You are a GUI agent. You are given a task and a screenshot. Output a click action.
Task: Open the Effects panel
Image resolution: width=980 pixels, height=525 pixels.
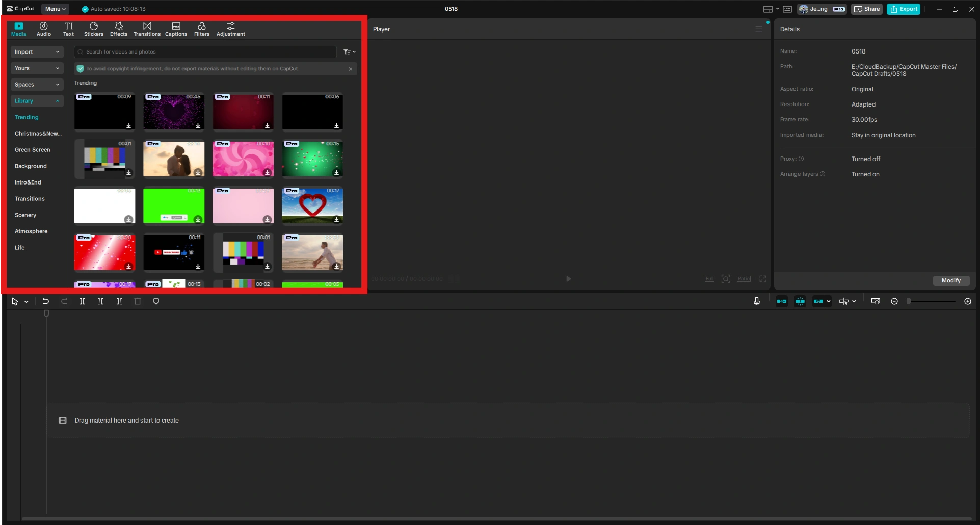click(119, 29)
